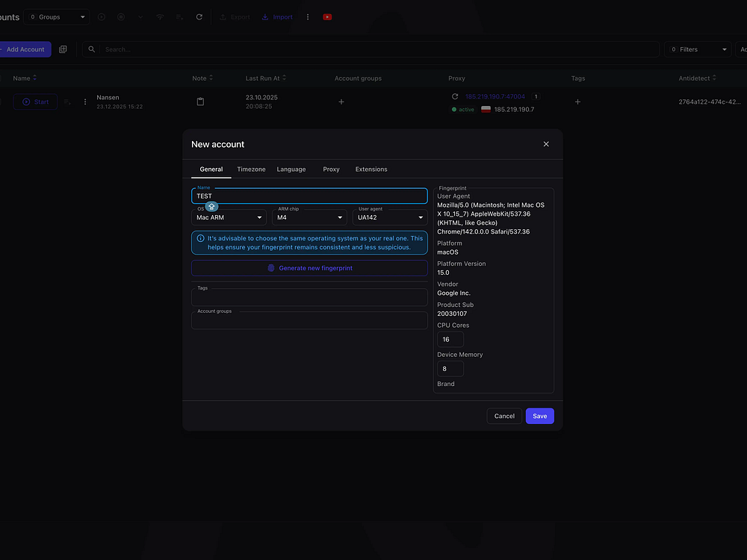Open the Nansen row three-dot menu
Image resolution: width=747 pixels, height=560 pixels.
click(85, 102)
